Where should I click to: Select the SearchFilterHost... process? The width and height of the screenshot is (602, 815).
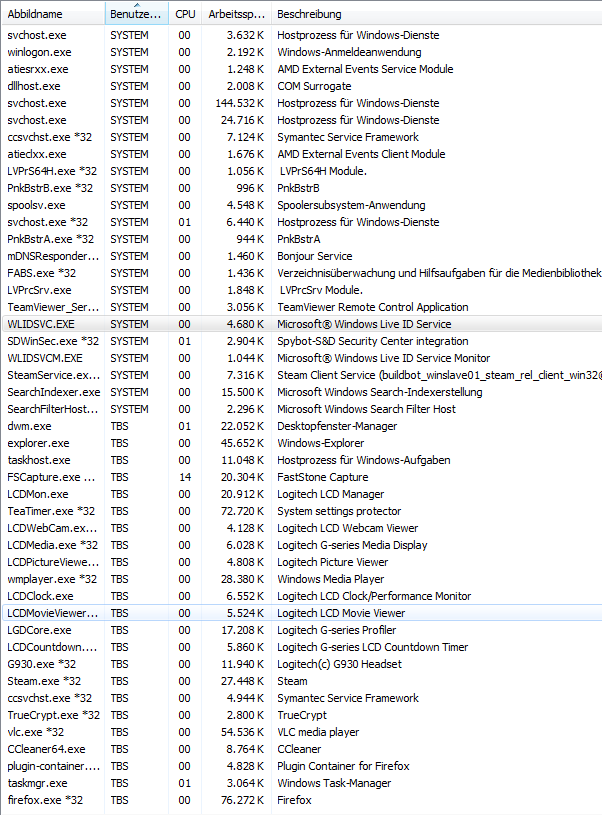[x=302, y=409]
